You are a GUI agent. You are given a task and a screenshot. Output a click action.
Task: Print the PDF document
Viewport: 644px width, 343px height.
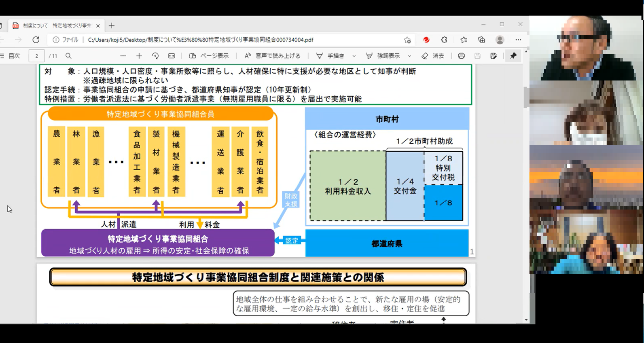point(461,56)
